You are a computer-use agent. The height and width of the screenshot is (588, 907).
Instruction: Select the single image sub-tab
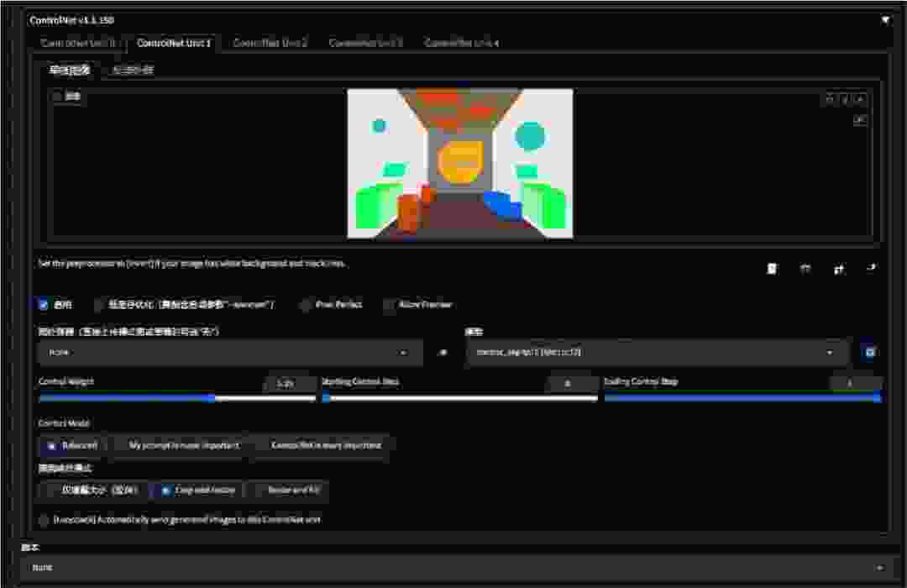(x=70, y=70)
